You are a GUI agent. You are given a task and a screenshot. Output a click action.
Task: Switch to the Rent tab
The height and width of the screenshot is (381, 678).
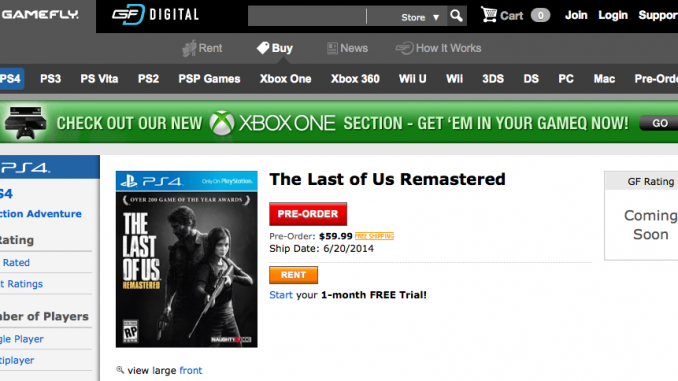click(202, 48)
